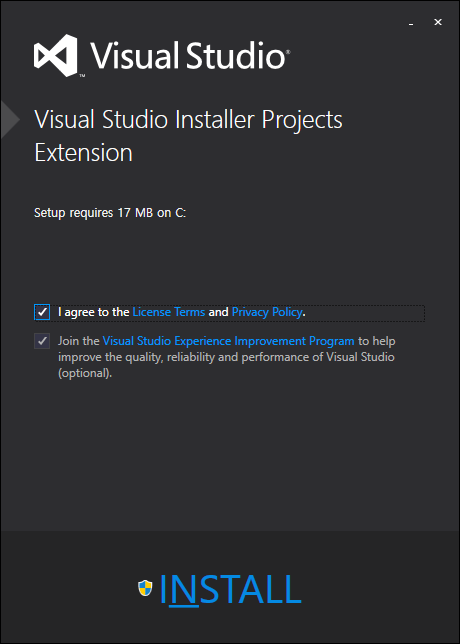
Task: Click the 'I agree to the' label text
Action: [94, 312]
